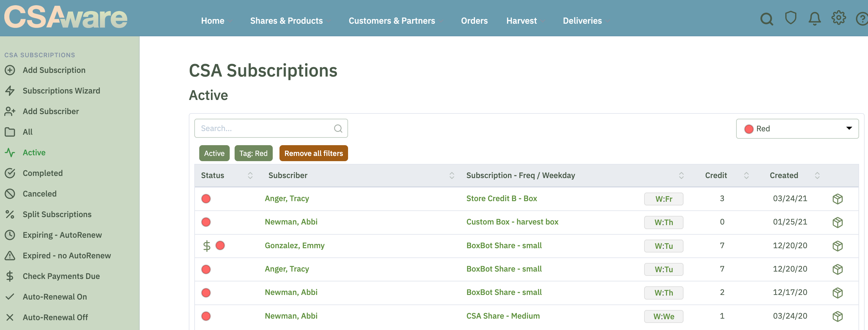Click the lightning bolt icon for Subscriptions Wizard
The height and width of the screenshot is (330, 868).
click(x=10, y=91)
